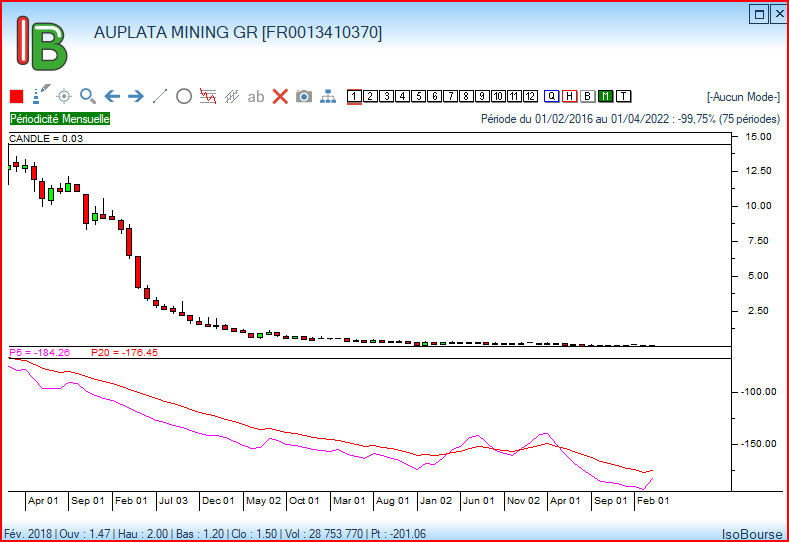Viewport: 789px width, 542px height.
Task: Click the period summary text with -99,75%
Action: point(630,119)
